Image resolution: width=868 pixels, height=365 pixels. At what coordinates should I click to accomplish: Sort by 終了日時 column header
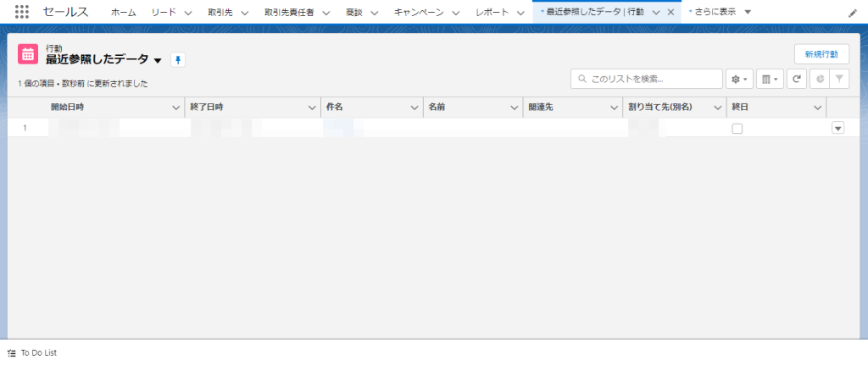coord(207,108)
